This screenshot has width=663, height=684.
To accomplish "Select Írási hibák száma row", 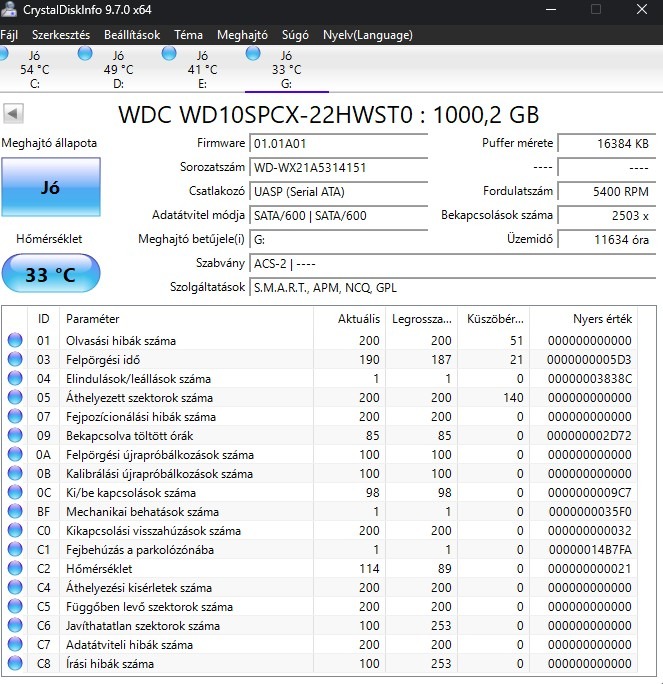I will point(321,663).
